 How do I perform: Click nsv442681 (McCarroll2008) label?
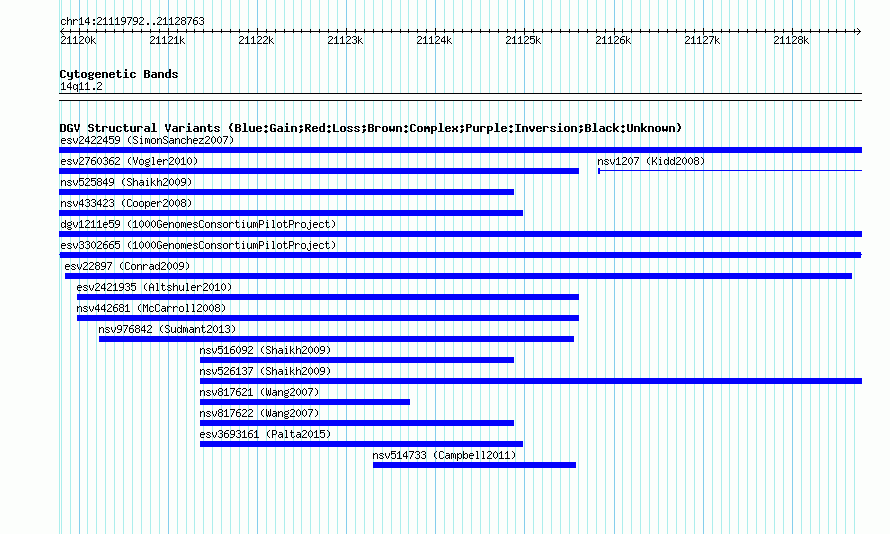pos(151,308)
